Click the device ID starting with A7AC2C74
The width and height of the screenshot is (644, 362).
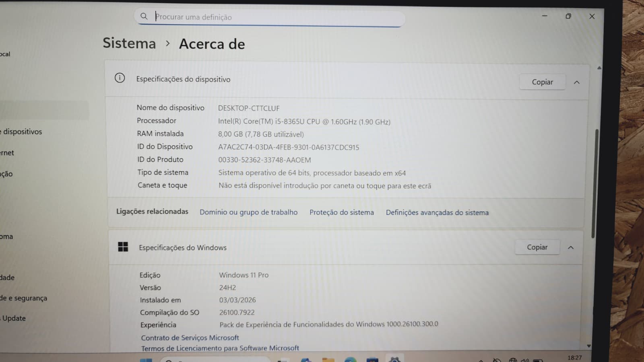pyautogui.click(x=289, y=147)
